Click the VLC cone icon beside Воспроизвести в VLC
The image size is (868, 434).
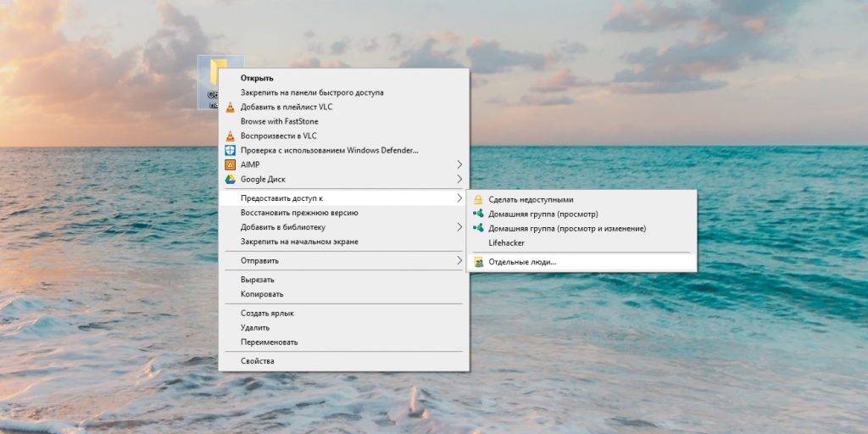point(229,136)
